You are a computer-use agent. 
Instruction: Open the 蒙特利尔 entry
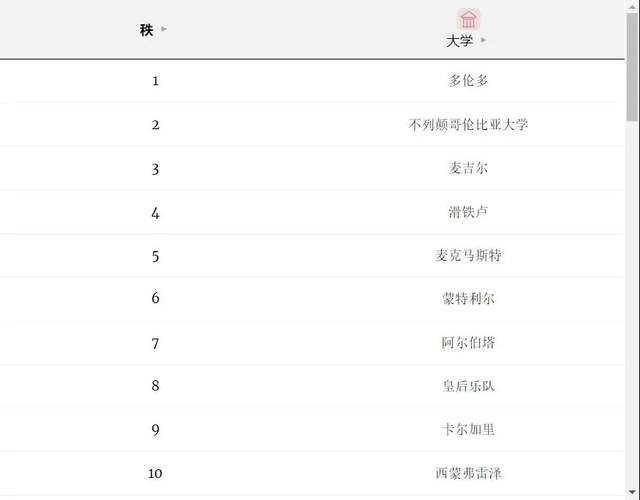[x=468, y=299]
